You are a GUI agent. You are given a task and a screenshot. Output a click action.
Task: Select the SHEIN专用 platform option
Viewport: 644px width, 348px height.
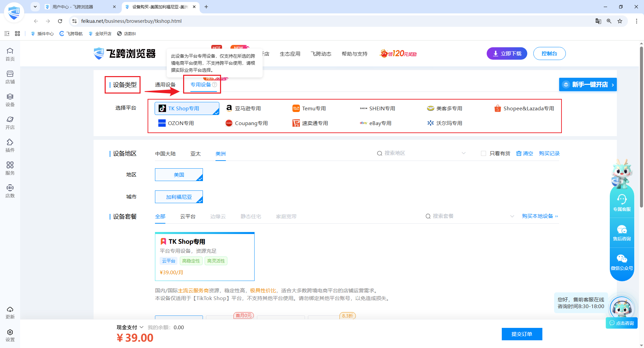[377, 108]
